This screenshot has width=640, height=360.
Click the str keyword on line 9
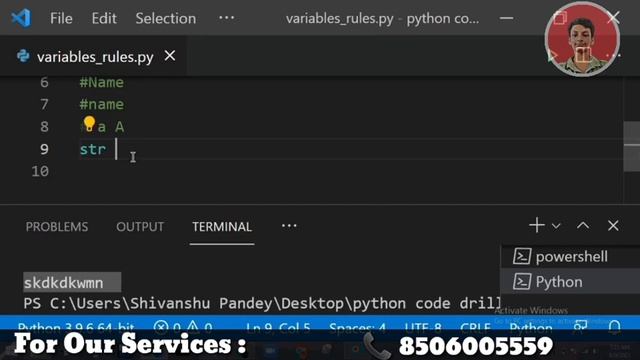click(93, 149)
